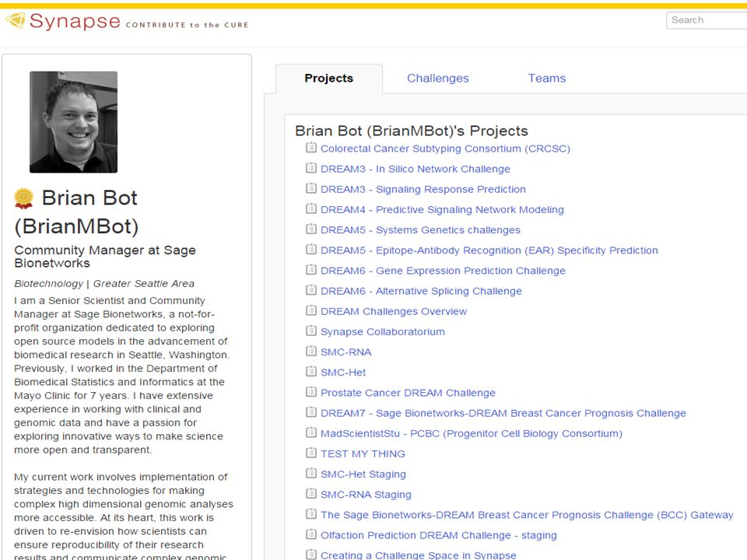The image size is (747, 560).
Task: Click project icon beside BCC Gateway project
Action: (310, 514)
